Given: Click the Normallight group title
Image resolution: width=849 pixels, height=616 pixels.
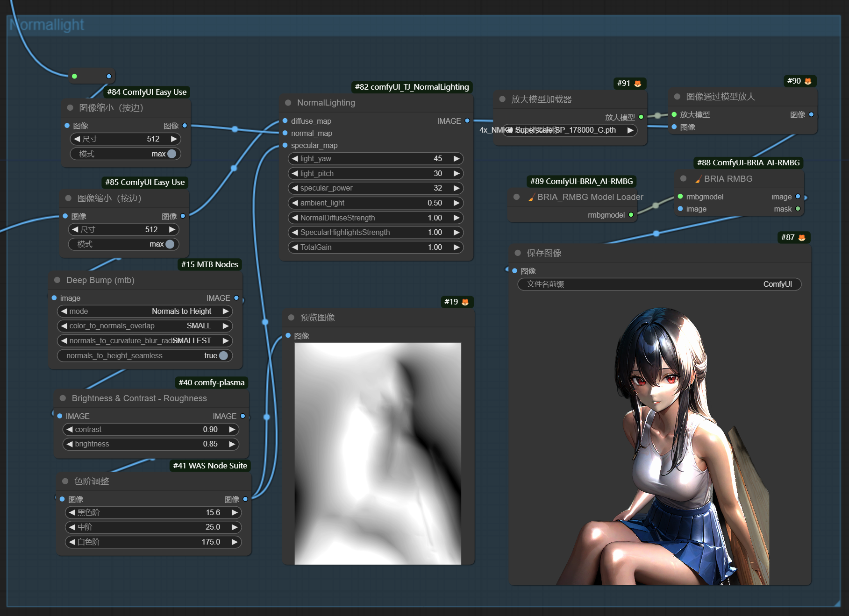Looking at the screenshot, I should 47,24.
